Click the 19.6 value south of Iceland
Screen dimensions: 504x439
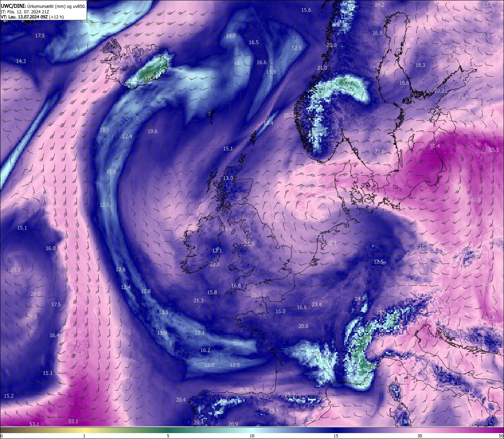pos(152,131)
